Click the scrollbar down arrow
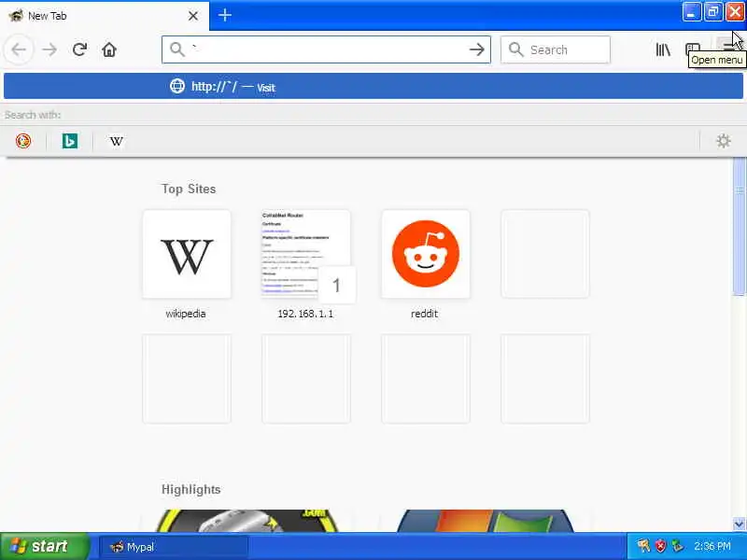747x560 pixels. pyautogui.click(x=739, y=524)
